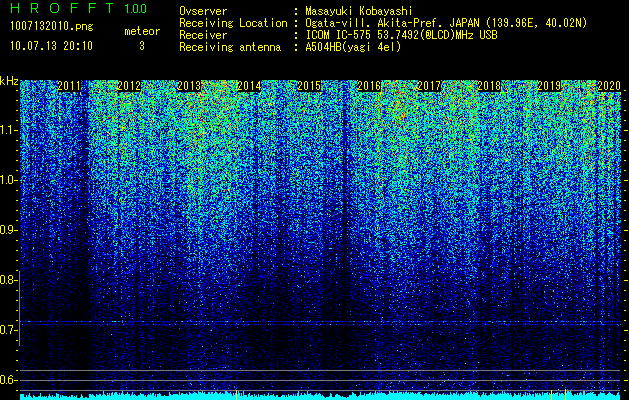Click the 2013 time marker
The width and height of the screenshot is (629, 400).
coord(189,86)
